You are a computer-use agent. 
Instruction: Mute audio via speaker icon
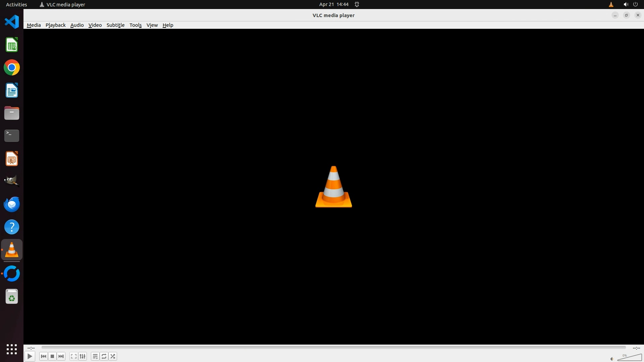[x=612, y=359]
